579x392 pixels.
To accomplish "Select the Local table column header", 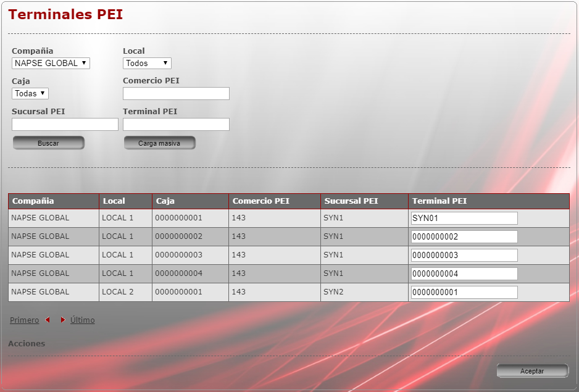I will (x=125, y=201).
